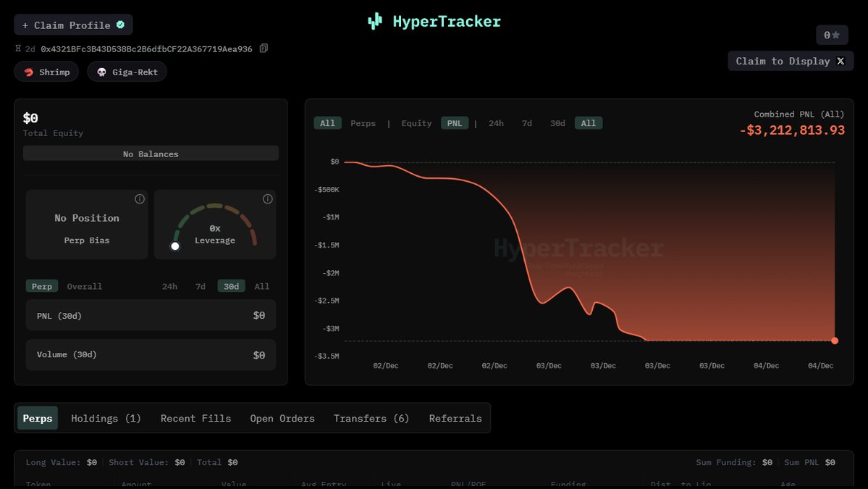Select 7d range in stats panel
Screen dimensions: 868x489
200,286
